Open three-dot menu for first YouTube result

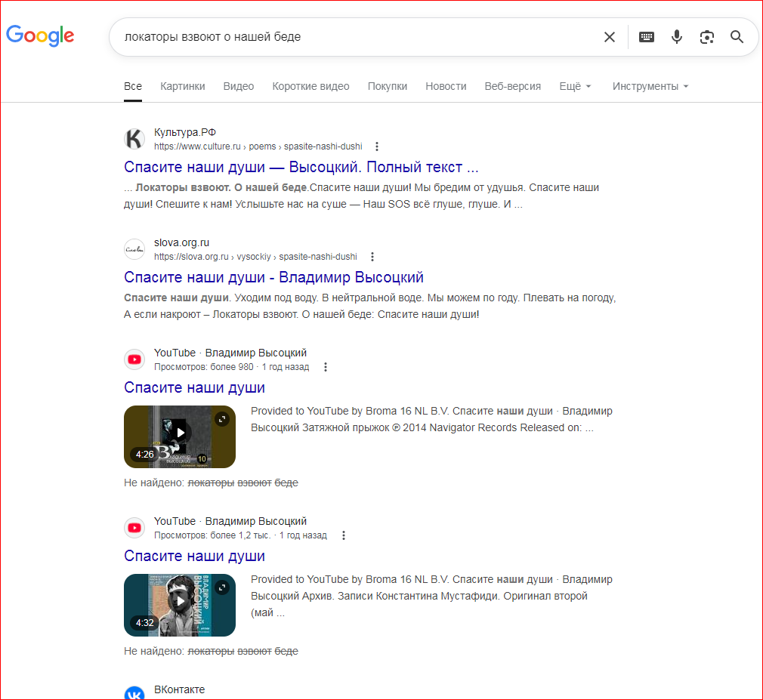326,367
